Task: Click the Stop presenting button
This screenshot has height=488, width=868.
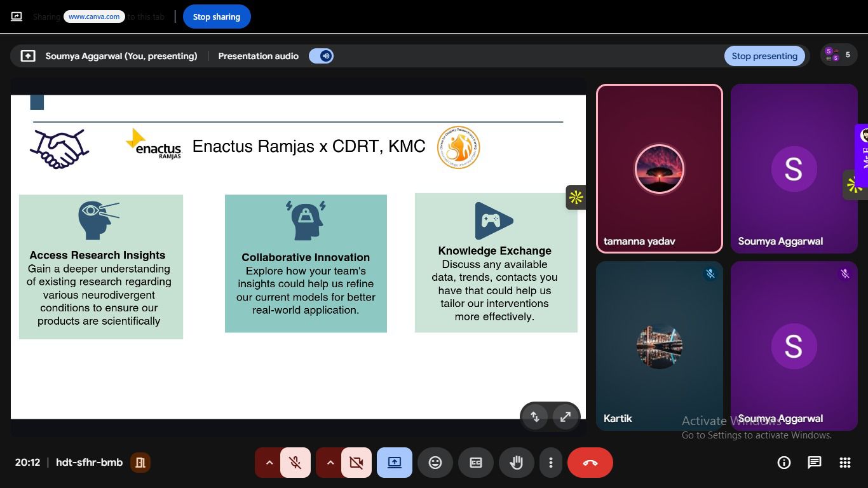Action: pos(764,56)
